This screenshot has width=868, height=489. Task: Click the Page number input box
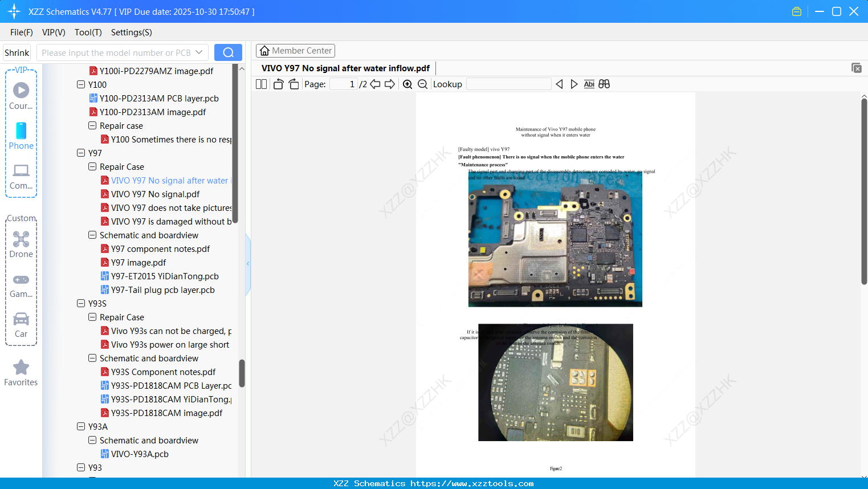pyautogui.click(x=343, y=84)
